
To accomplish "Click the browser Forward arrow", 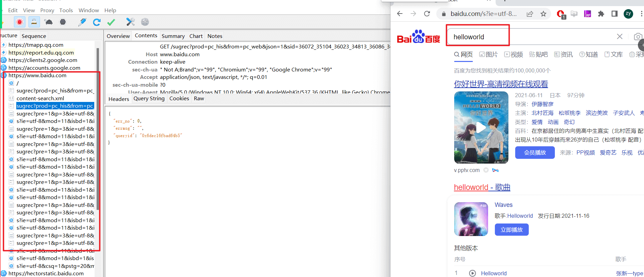I will coord(413,14).
